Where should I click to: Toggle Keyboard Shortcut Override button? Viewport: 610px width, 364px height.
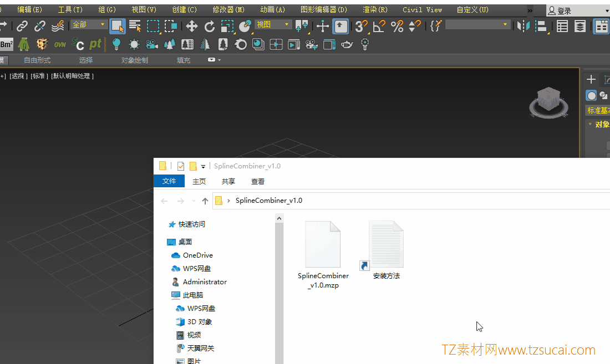tap(341, 26)
